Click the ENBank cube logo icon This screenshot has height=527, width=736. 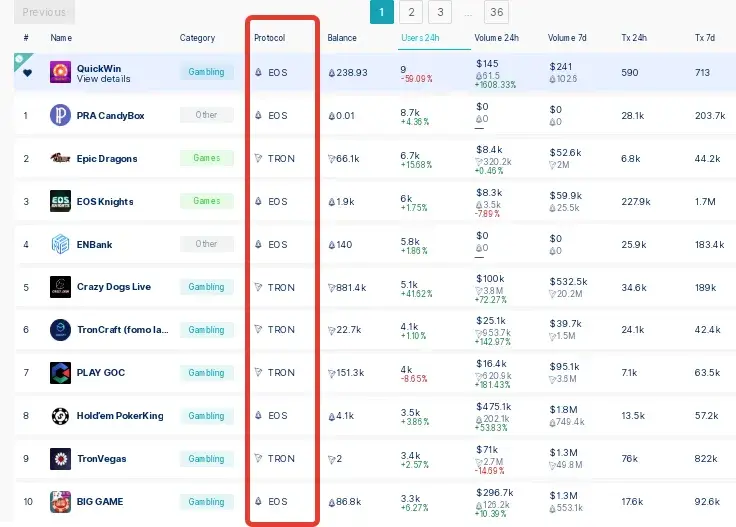coord(60,244)
